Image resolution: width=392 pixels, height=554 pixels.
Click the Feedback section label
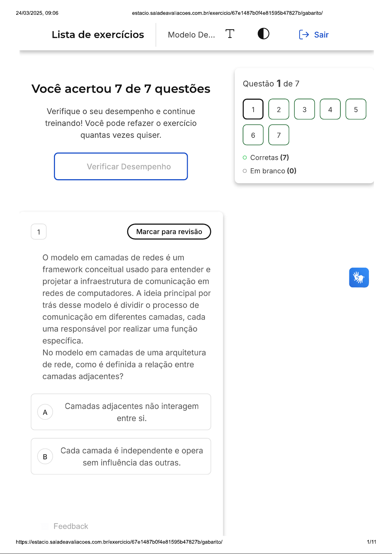point(71,526)
